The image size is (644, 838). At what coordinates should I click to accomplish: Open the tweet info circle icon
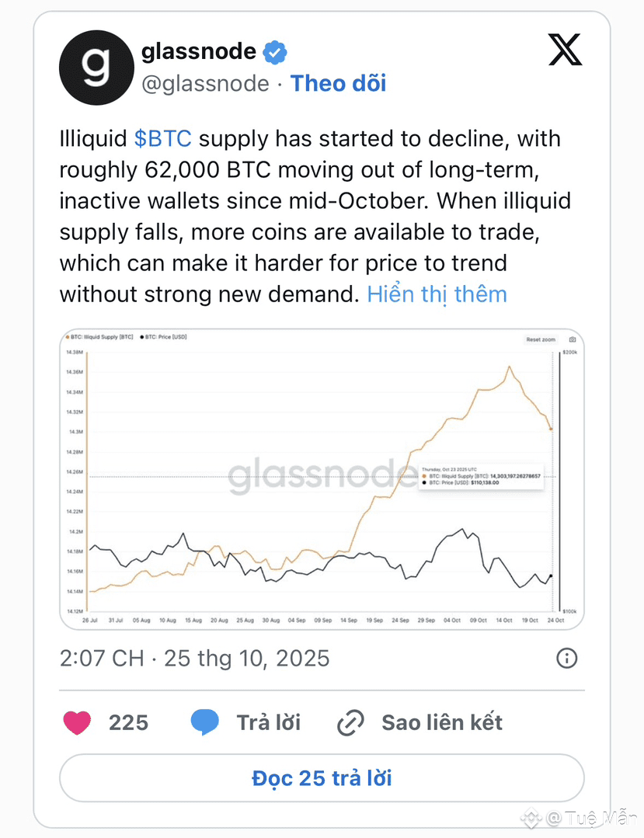coord(566,658)
